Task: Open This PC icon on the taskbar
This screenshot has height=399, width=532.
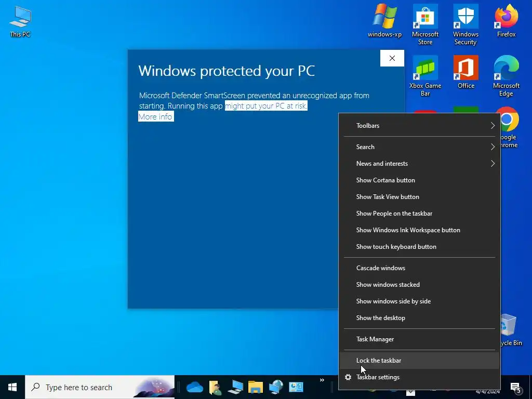Action: click(235, 387)
